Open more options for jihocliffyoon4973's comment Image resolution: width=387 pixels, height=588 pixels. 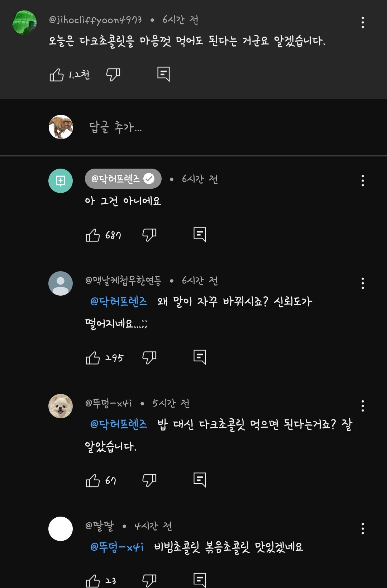pos(363,23)
